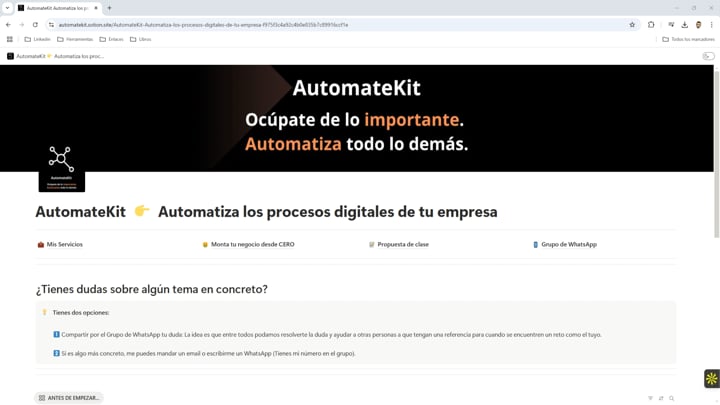
Task: Click the heading '¿Tienes dudas sobre algún tema en concreto?'
Action: pyautogui.click(x=152, y=289)
